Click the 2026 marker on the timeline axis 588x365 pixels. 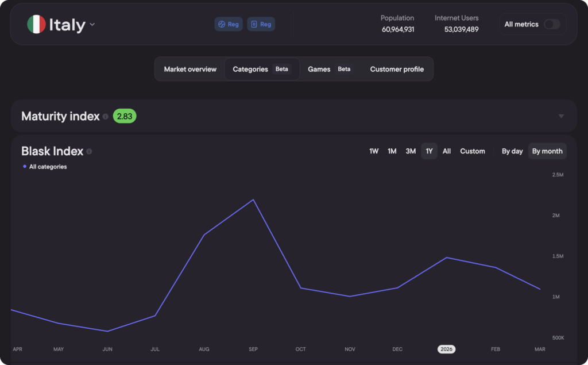click(x=446, y=349)
